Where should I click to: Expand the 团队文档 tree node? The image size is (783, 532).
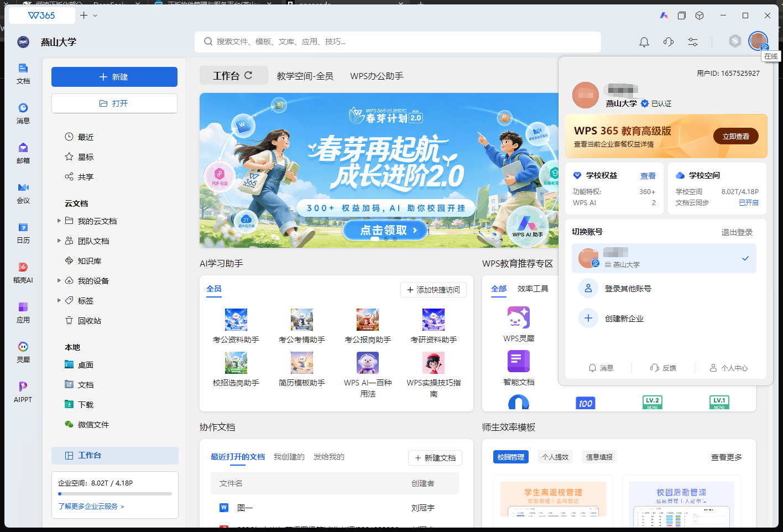tap(59, 241)
